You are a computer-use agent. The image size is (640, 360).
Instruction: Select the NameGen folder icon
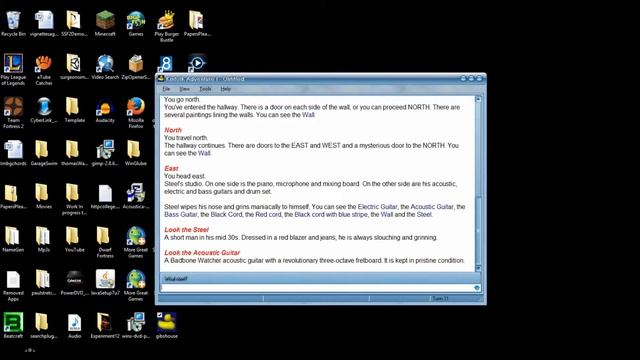click(x=13, y=240)
